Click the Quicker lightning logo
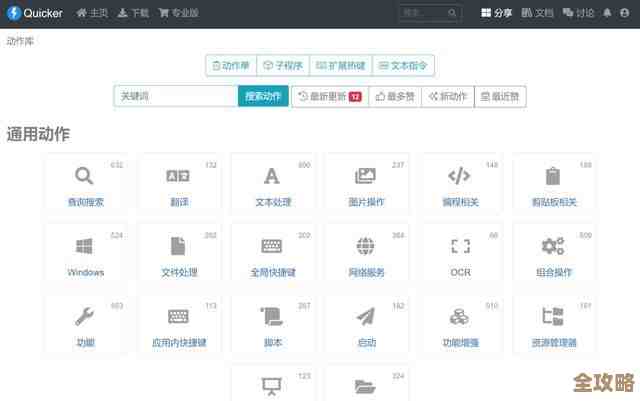Viewport: 640px width, 401px height. click(x=14, y=13)
